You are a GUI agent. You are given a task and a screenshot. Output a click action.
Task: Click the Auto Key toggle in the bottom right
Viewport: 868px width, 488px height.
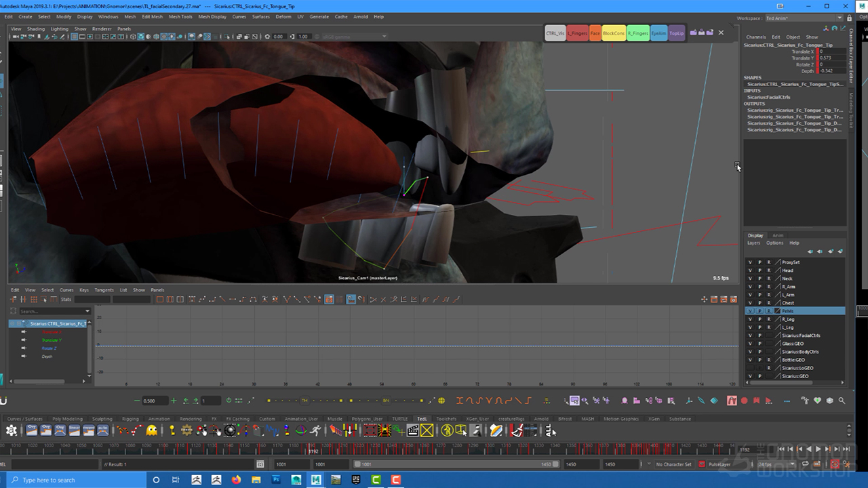tap(835, 464)
